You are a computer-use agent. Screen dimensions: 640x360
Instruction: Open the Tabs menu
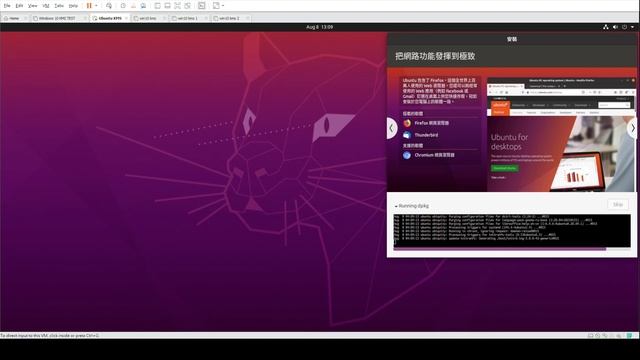59,6
